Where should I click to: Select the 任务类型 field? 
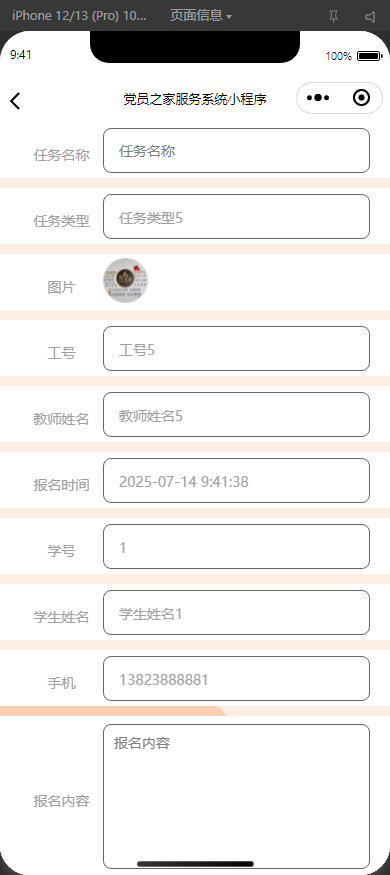click(237, 217)
